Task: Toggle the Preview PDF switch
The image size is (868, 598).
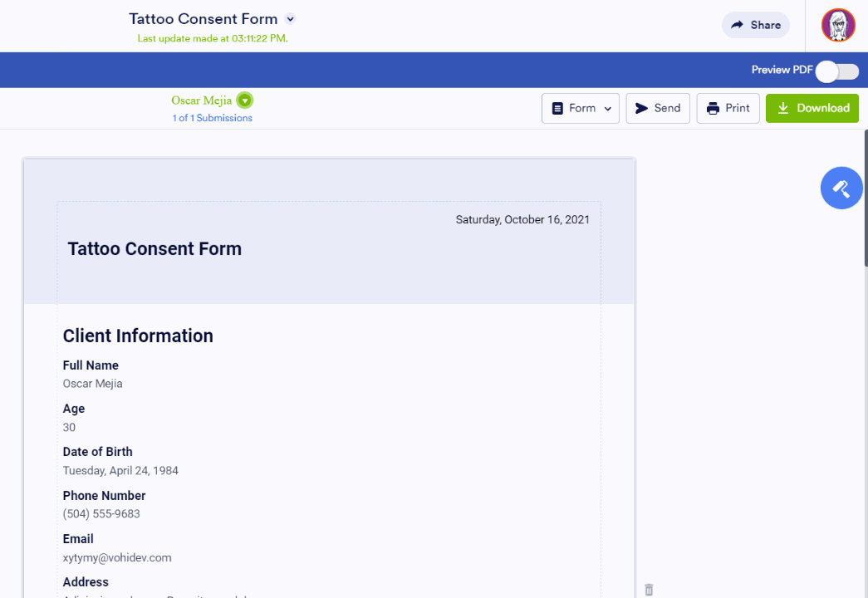Action: (x=836, y=71)
